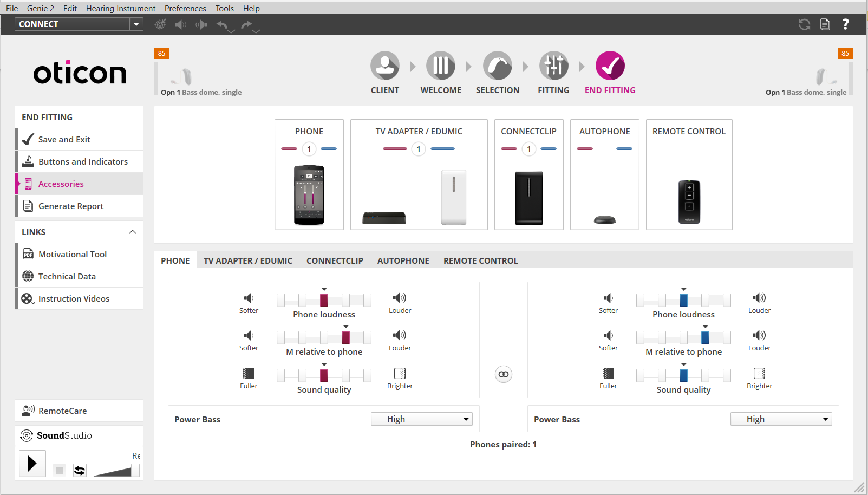Select the PHONE device image
Screen dimensions: 868x495
pyautogui.click(x=309, y=195)
